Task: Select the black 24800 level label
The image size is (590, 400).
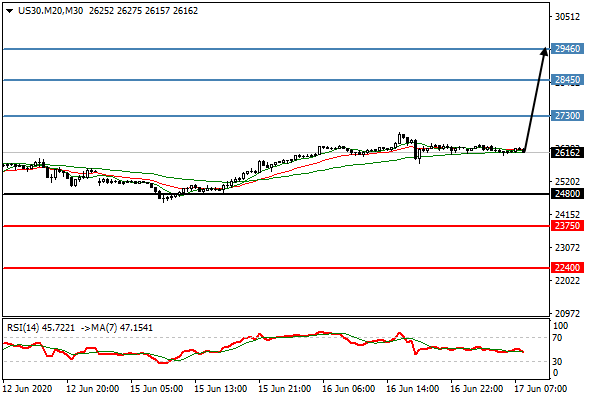Action: point(567,194)
